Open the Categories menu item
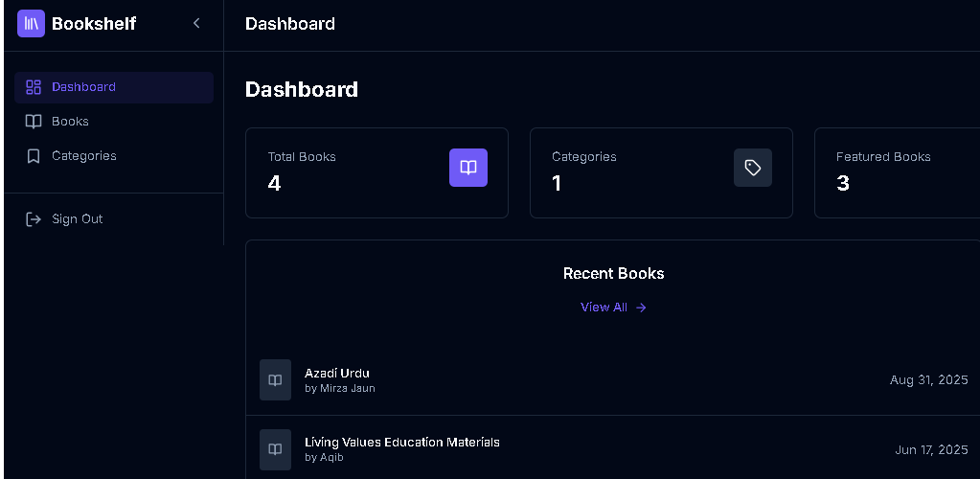Image resolution: width=980 pixels, height=479 pixels. 84,156
